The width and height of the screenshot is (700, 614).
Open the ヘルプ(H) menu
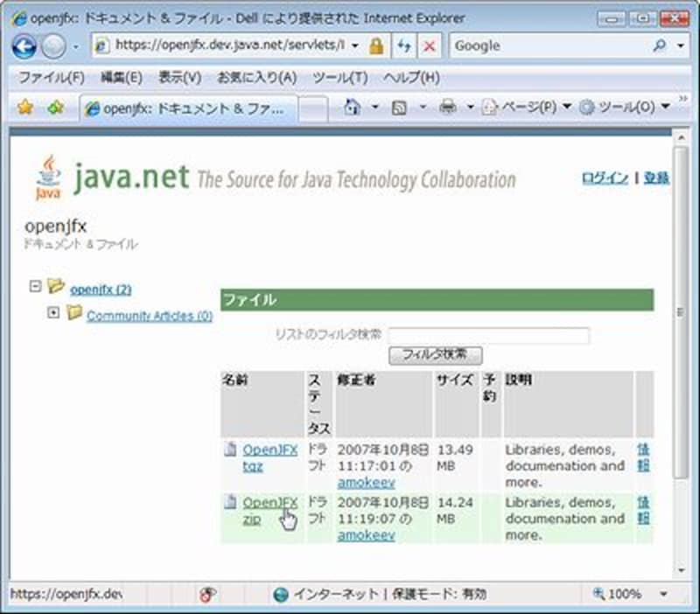click(x=411, y=78)
